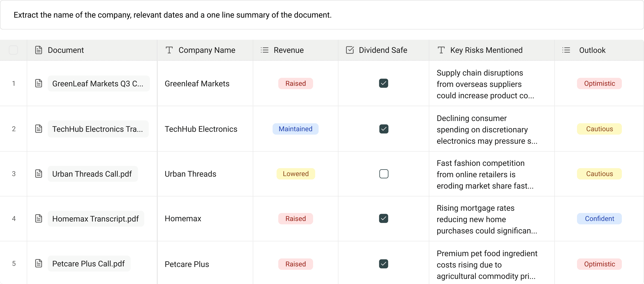
Task: Open the Homemax Transcript.pdf document
Action: point(95,218)
